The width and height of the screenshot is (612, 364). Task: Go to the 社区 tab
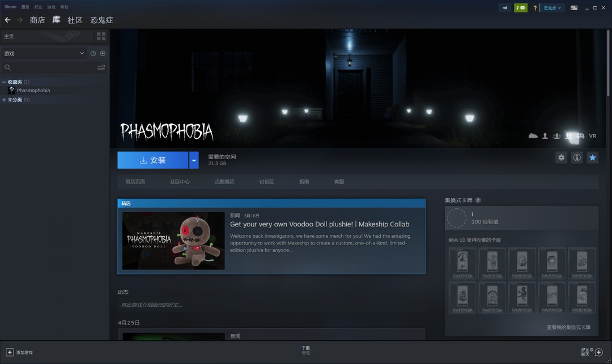pyautogui.click(x=75, y=20)
